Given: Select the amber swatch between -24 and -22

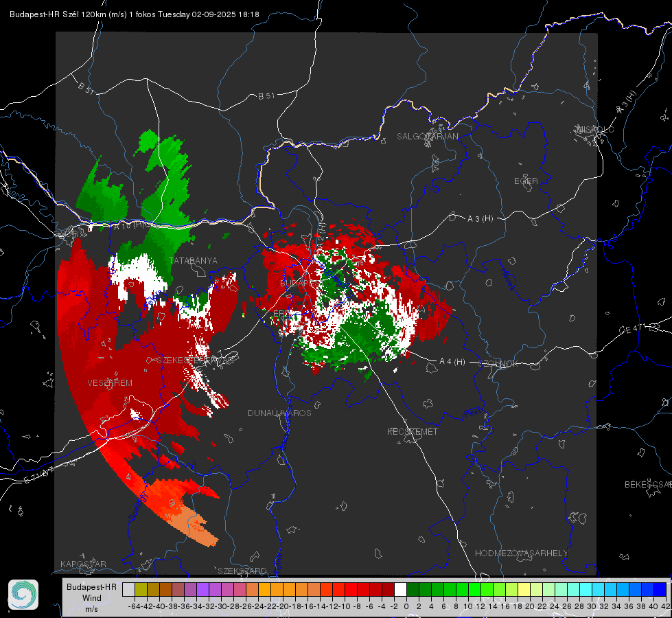Looking at the screenshot, I should click(264, 589).
